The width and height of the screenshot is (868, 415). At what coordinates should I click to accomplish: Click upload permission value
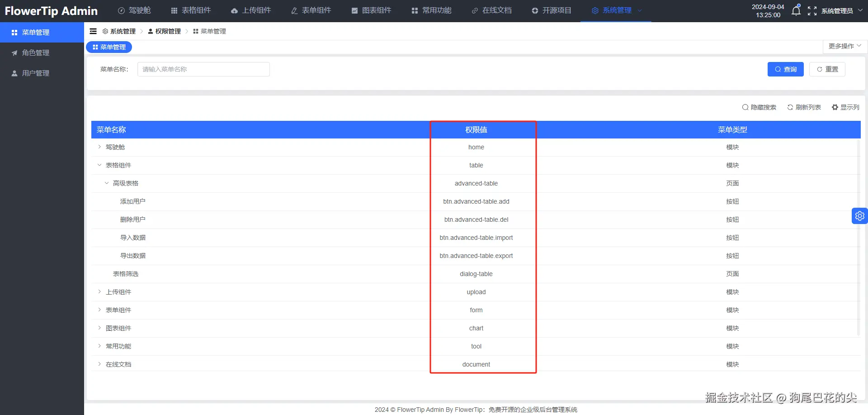coord(476,292)
